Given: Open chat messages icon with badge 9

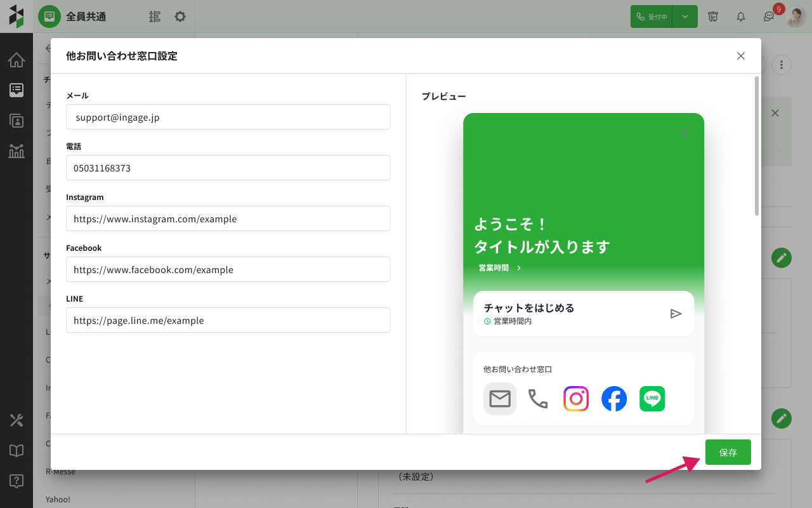Looking at the screenshot, I should [x=769, y=17].
